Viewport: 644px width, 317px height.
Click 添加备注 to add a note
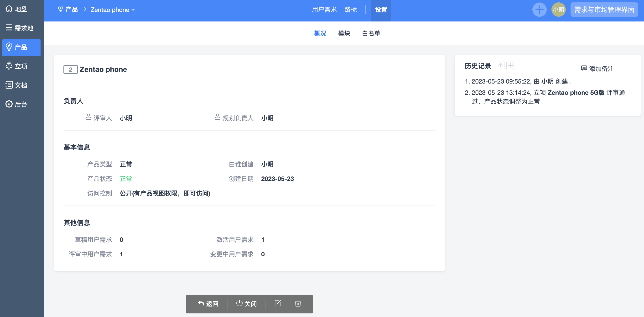[597, 69]
